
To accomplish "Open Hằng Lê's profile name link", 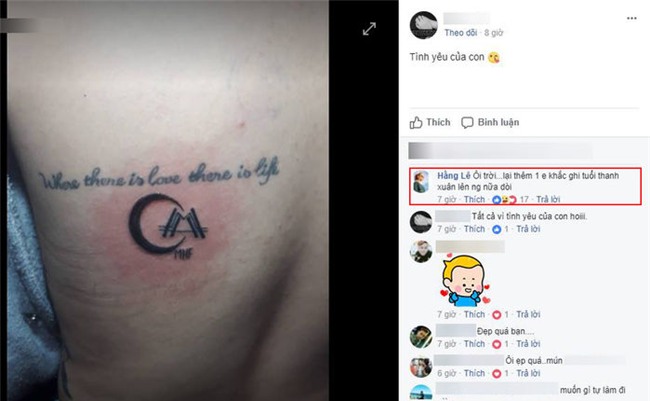I will click(x=454, y=176).
